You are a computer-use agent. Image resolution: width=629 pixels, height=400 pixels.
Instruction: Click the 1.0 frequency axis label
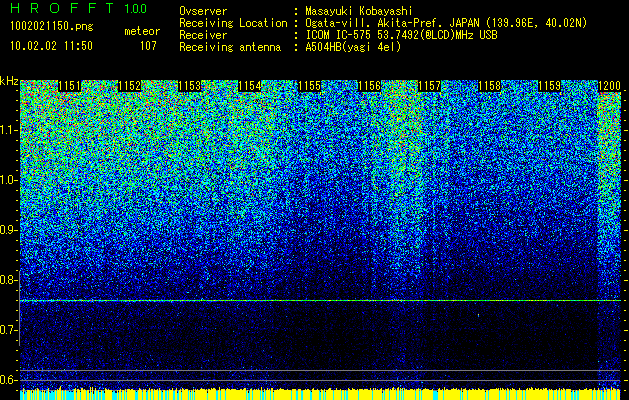8,180
